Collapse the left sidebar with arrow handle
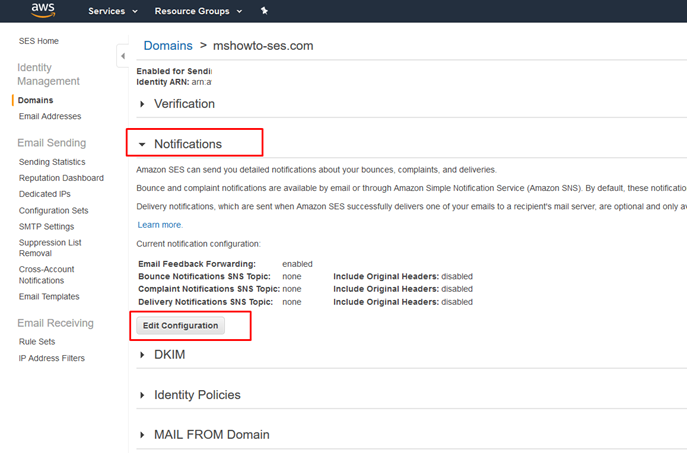Viewport: 687px width, 453px height. pos(123,56)
